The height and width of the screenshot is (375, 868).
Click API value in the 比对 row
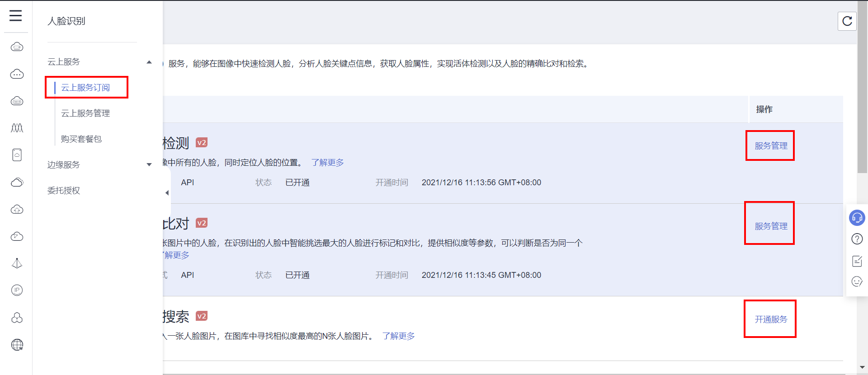(x=187, y=275)
